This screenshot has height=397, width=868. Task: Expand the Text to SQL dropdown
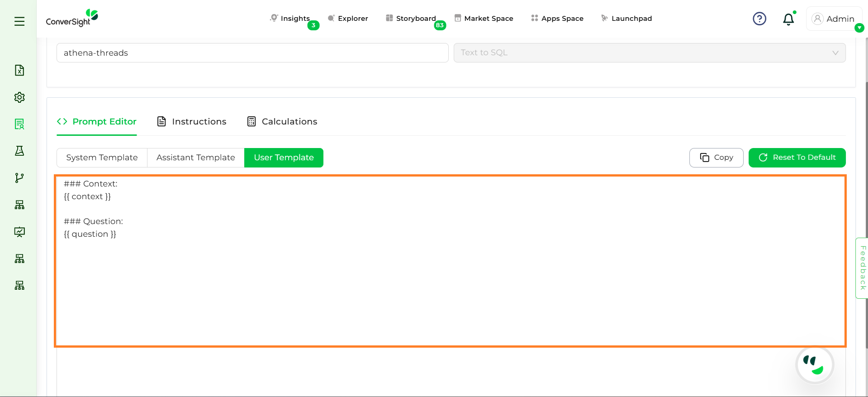click(649, 53)
